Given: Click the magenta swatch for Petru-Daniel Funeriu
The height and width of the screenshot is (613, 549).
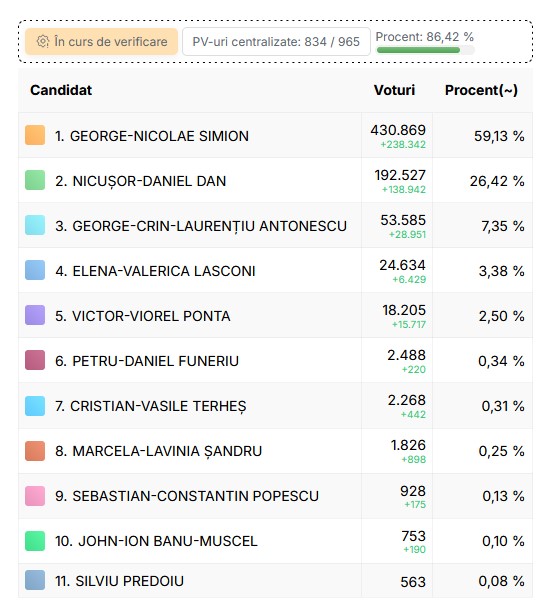Looking at the screenshot, I should (x=35, y=360).
